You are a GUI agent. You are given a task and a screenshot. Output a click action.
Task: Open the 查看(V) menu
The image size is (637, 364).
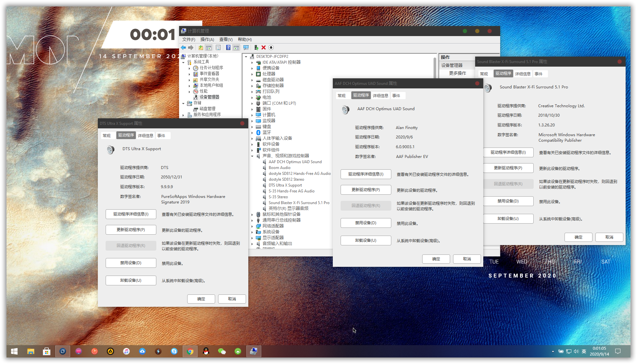tap(226, 39)
